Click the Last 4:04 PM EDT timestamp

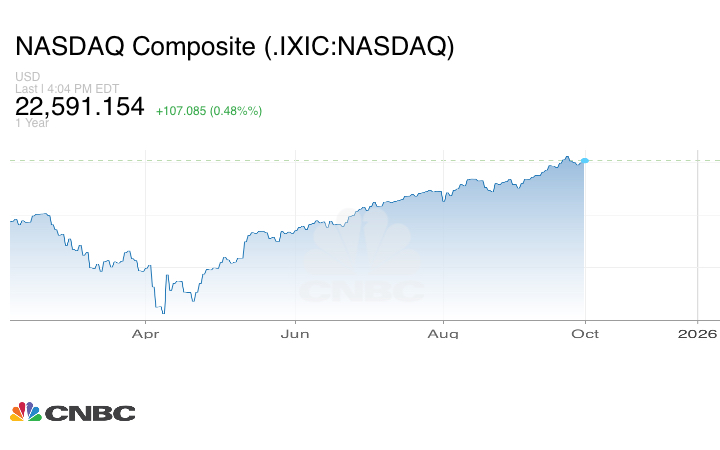66,89
